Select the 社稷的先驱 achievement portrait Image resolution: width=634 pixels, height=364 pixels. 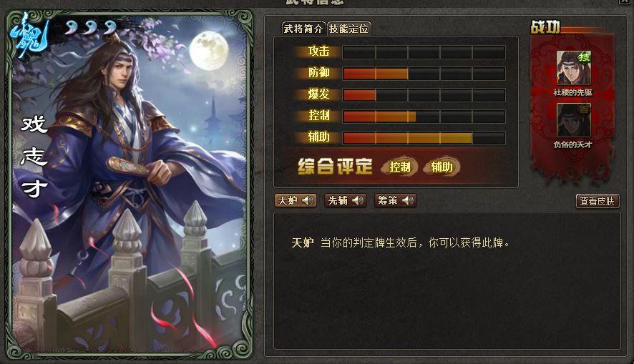tap(573, 68)
